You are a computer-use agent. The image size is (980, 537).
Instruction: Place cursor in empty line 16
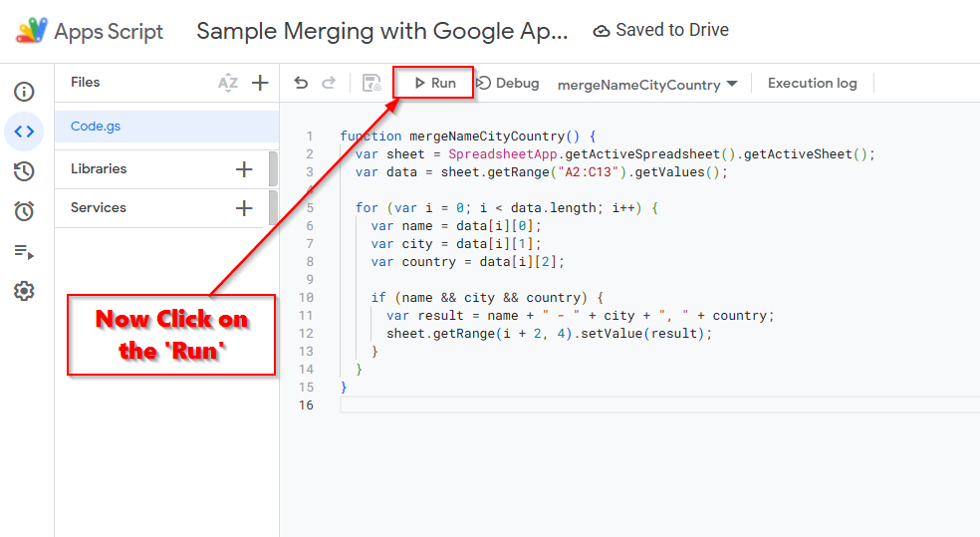point(660,405)
